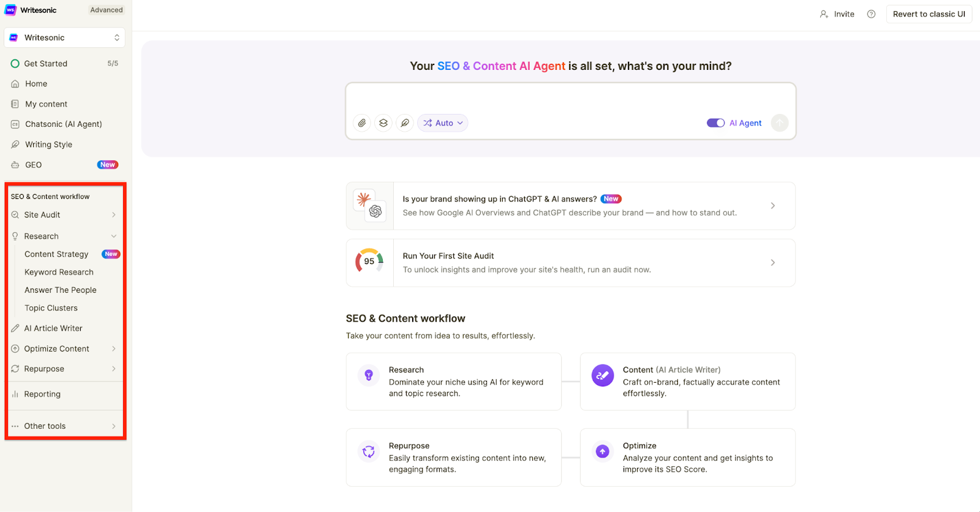This screenshot has width=980, height=512.
Task: Click the purple Research lightbulb card icon
Action: click(369, 375)
